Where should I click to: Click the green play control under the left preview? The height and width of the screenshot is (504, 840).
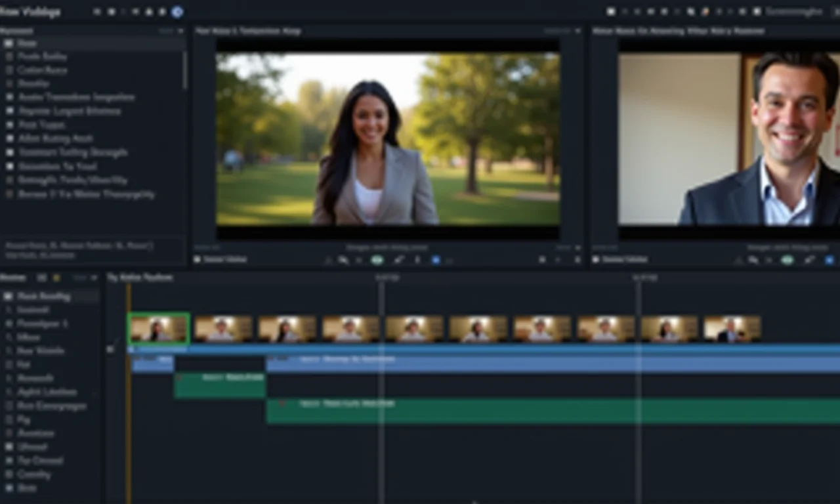377,259
